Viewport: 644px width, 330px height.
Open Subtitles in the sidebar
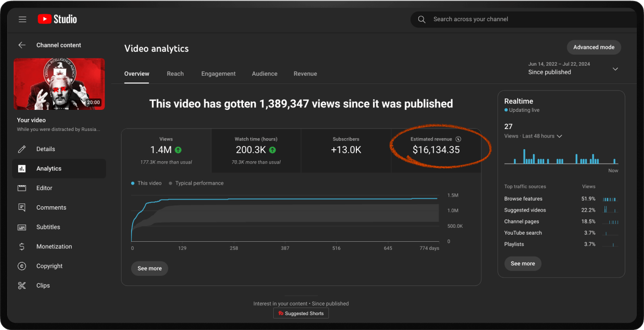(59, 227)
